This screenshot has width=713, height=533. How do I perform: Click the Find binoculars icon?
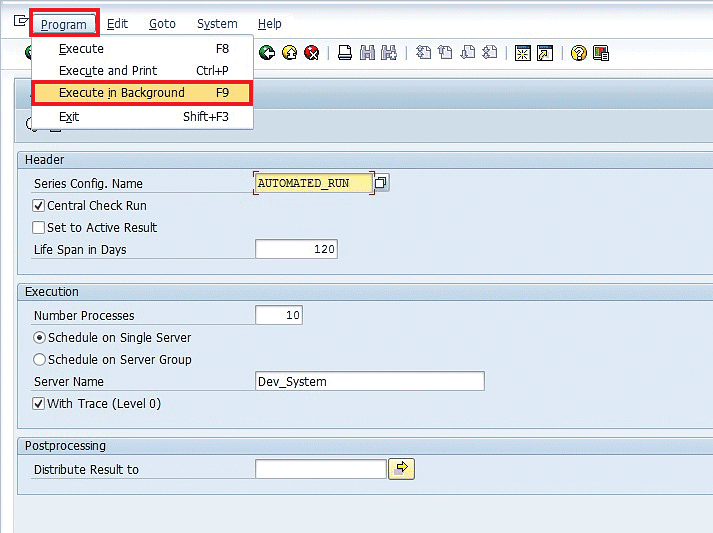[367, 53]
